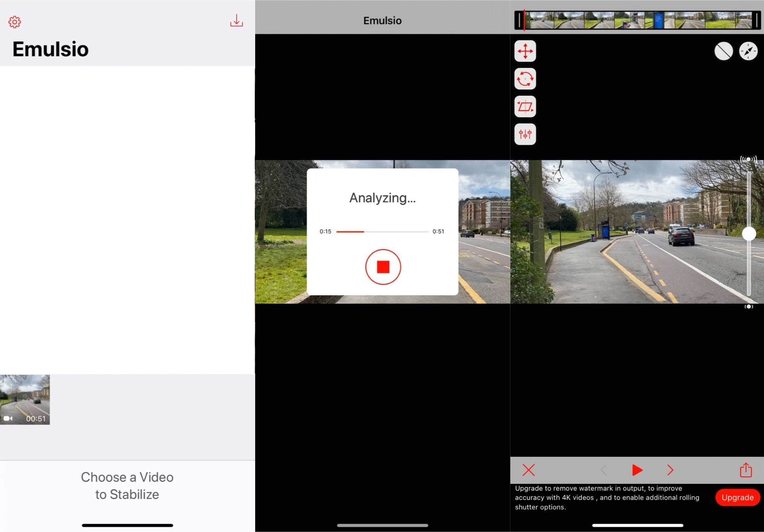Open the adjustment sliders tool

point(525,134)
